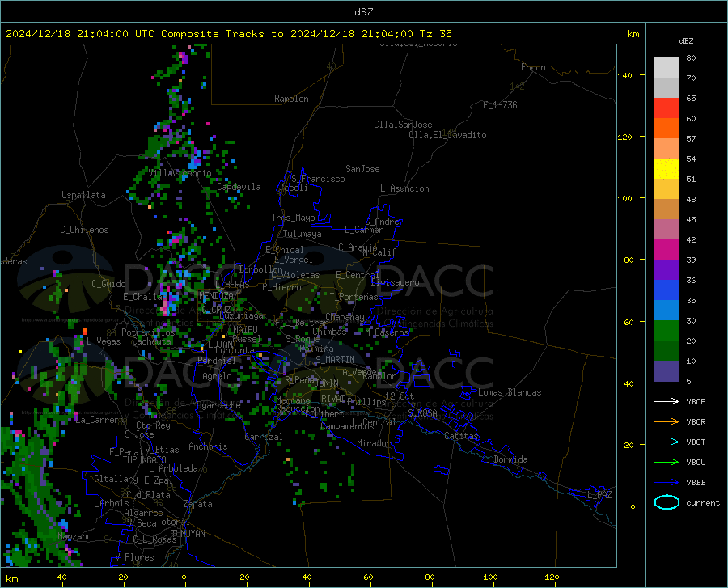Select the light grey 80-70 dBZ swatch
Screen dimensions: 728x588
667,68
